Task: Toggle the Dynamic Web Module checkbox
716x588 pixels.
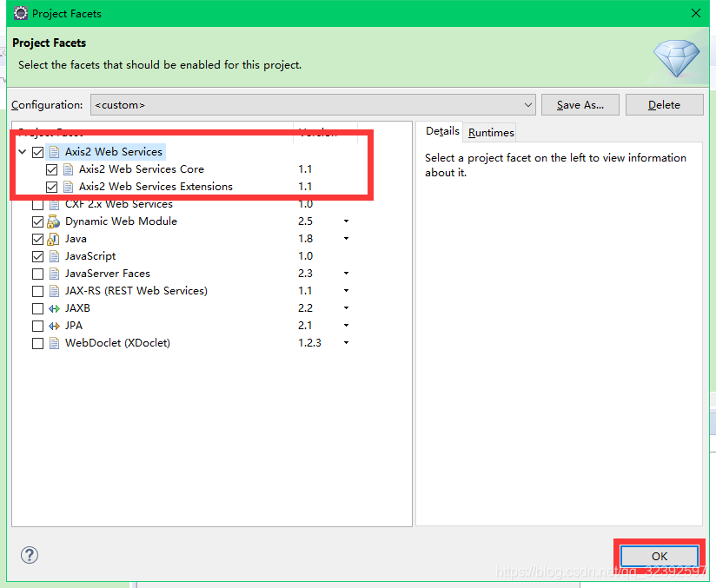Action: [38, 221]
